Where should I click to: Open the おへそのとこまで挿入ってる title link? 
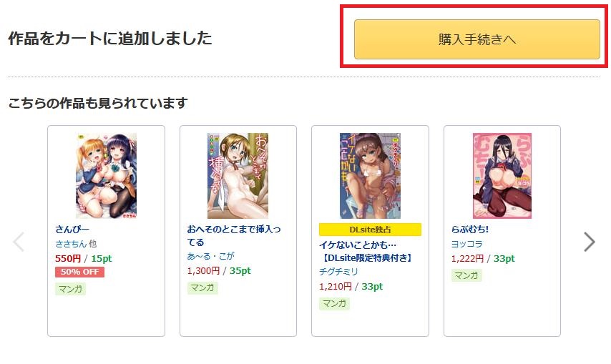coord(234,235)
